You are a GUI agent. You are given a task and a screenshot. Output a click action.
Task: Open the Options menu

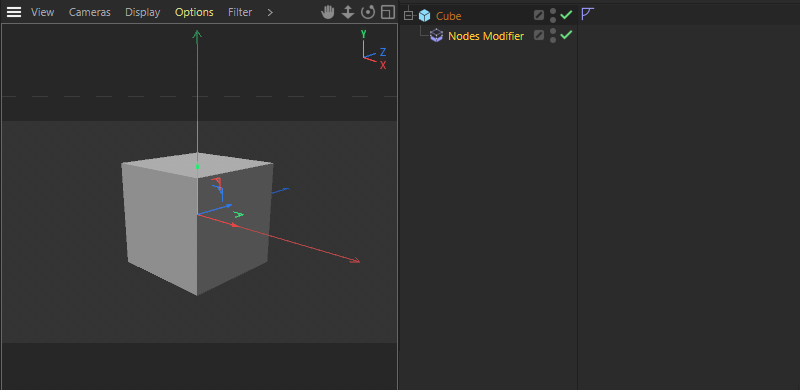point(194,12)
